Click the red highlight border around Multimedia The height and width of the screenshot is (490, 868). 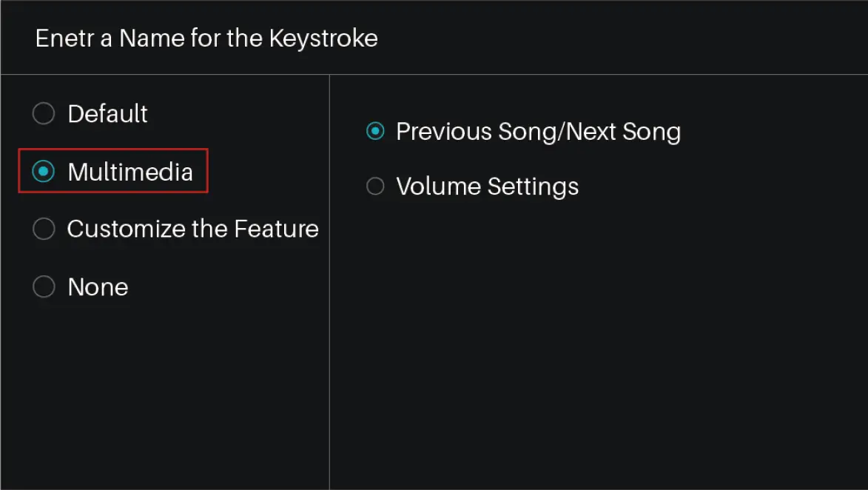click(x=208, y=171)
